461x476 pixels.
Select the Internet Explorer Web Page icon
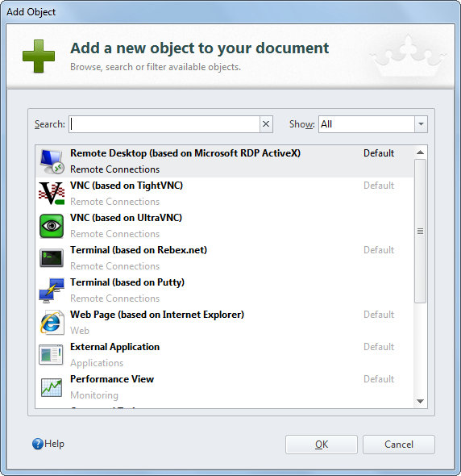(x=52, y=323)
